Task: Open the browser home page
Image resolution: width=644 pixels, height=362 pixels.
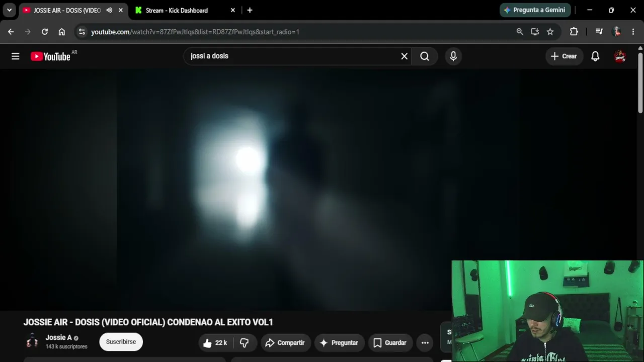Action: (61, 32)
